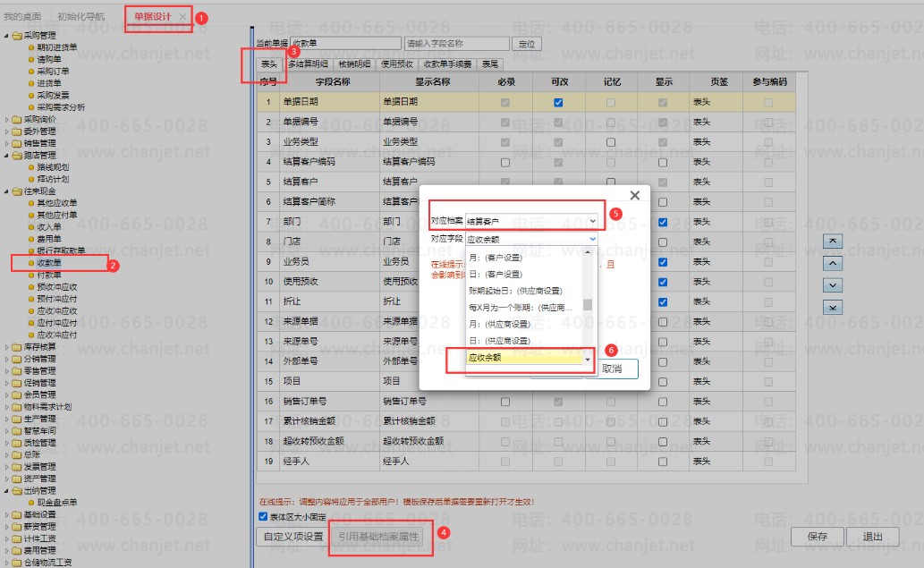Expand the 库存核算 tree folder
Image resolution: width=924 pixels, height=568 pixels.
tap(7, 347)
